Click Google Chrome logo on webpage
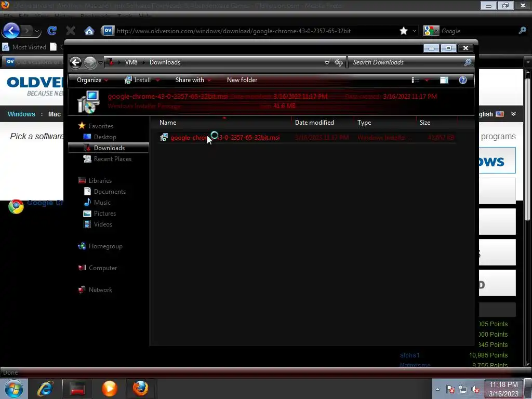532x399 pixels. tap(16, 207)
